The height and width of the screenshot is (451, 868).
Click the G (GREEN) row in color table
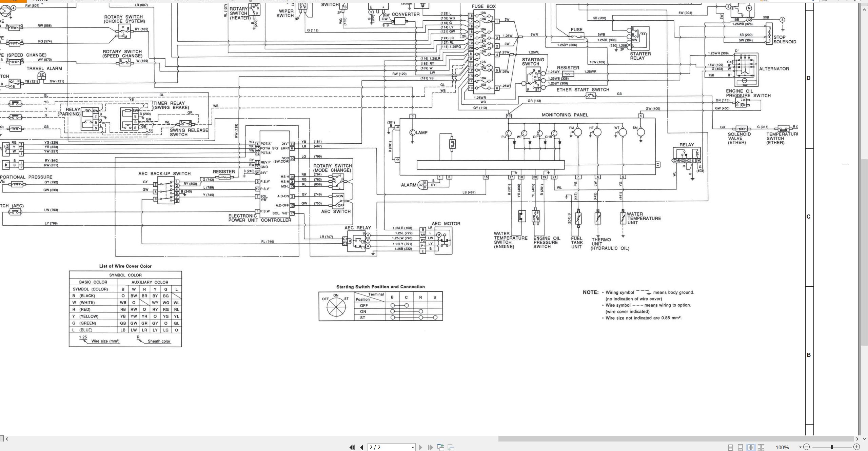point(125,323)
